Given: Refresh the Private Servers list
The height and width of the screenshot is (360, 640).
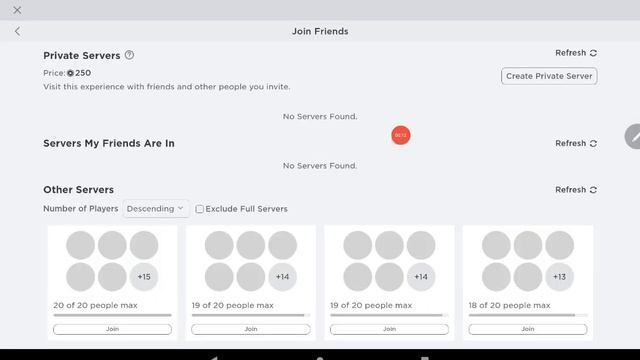Looking at the screenshot, I should point(576,53).
